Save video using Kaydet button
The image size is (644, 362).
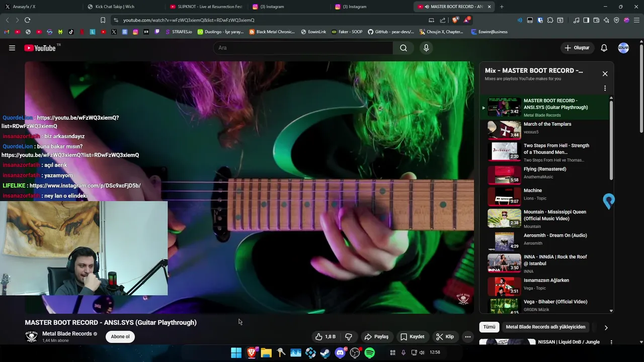click(x=413, y=337)
